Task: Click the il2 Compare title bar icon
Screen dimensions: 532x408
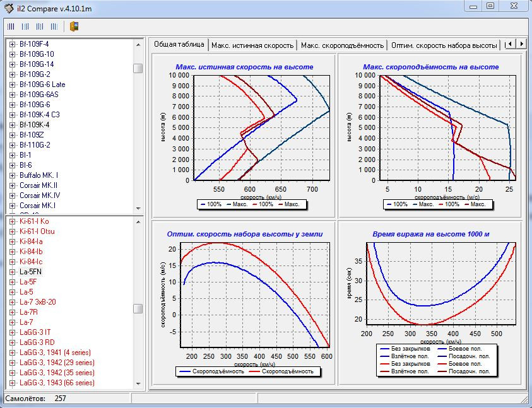Action: pyautogui.click(x=8, y=7)
